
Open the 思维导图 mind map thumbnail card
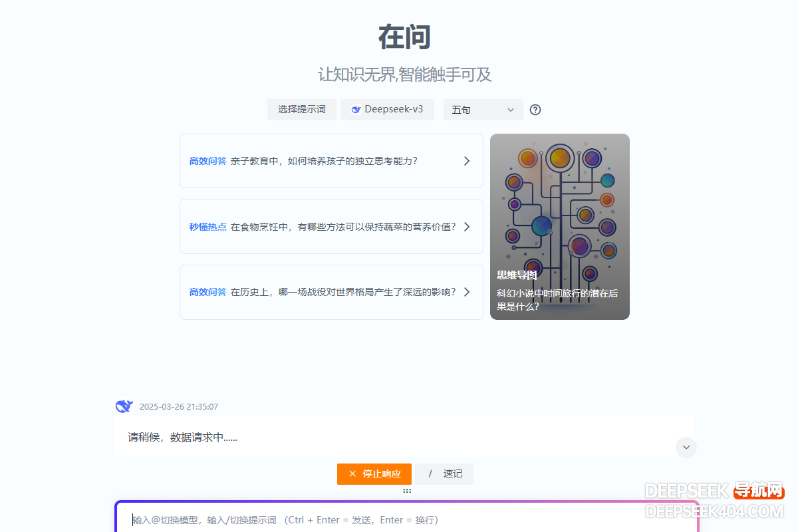pyautogui.click(x=560, y=227)
